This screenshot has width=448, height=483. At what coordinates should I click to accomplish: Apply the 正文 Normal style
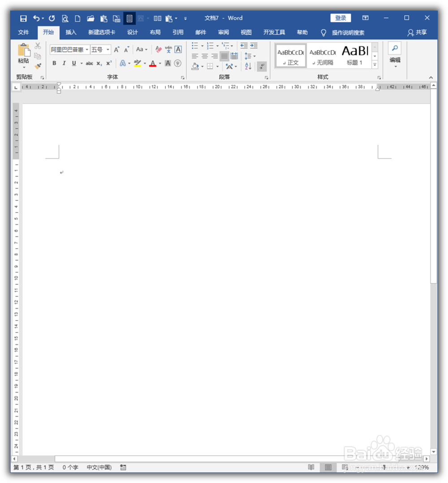290,56
